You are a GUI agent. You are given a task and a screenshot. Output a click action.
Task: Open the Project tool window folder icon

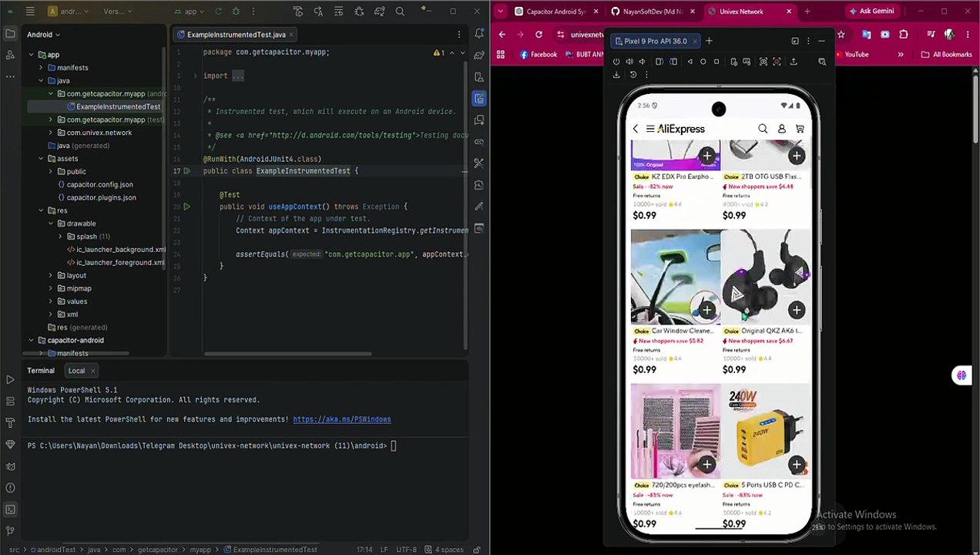(10, 35)
